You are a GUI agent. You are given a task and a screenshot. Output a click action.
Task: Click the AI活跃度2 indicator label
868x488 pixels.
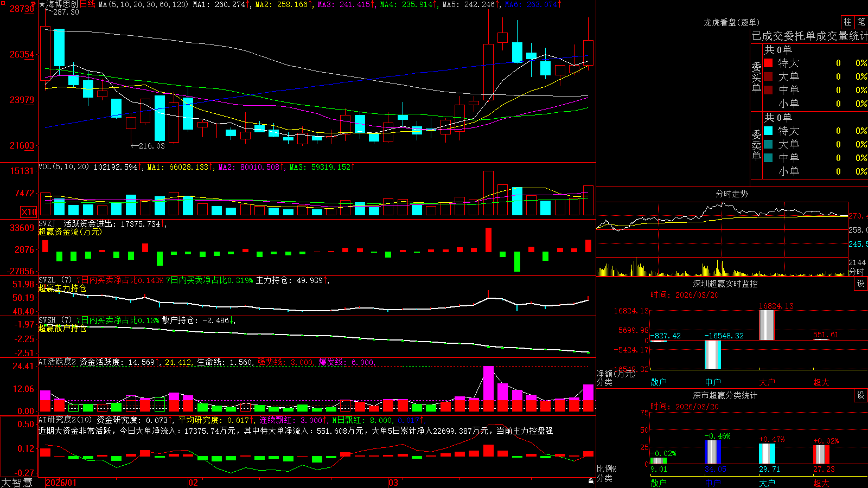click(x=58, y=362)
